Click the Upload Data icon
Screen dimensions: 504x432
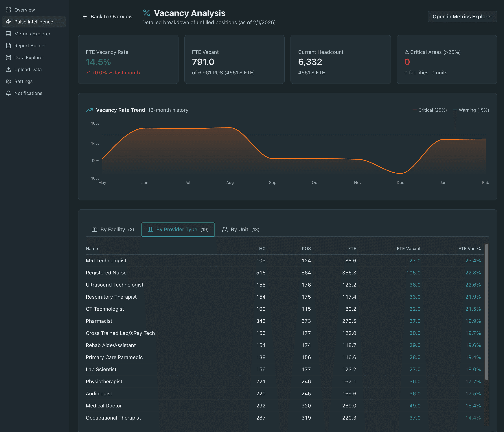[8, 69]
